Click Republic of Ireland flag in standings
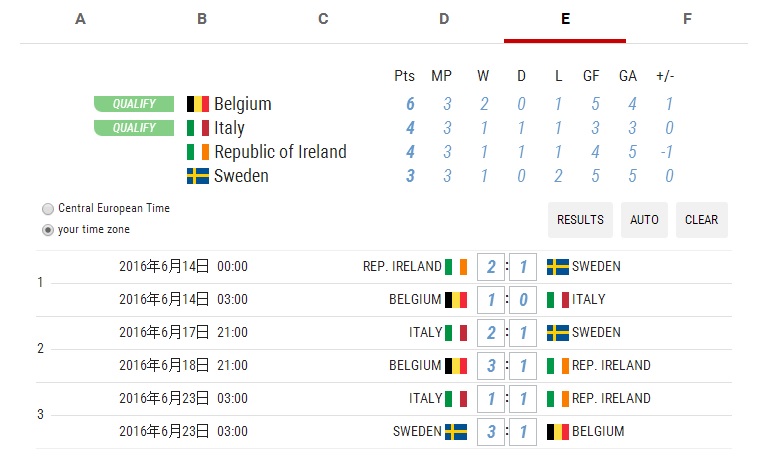The width and height of the screenshot is (766, 467). tap(198, 152)
